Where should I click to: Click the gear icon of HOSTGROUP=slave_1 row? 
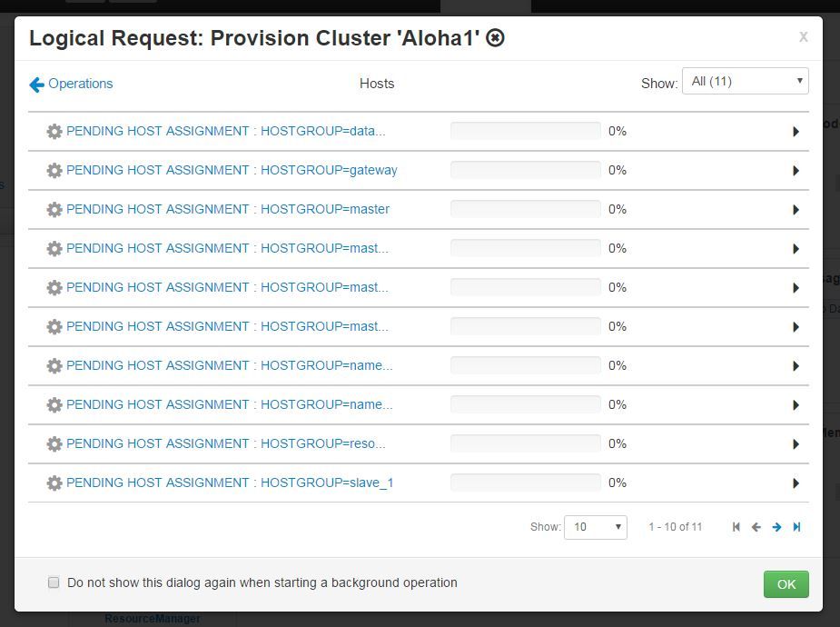(x=54, y=483)
